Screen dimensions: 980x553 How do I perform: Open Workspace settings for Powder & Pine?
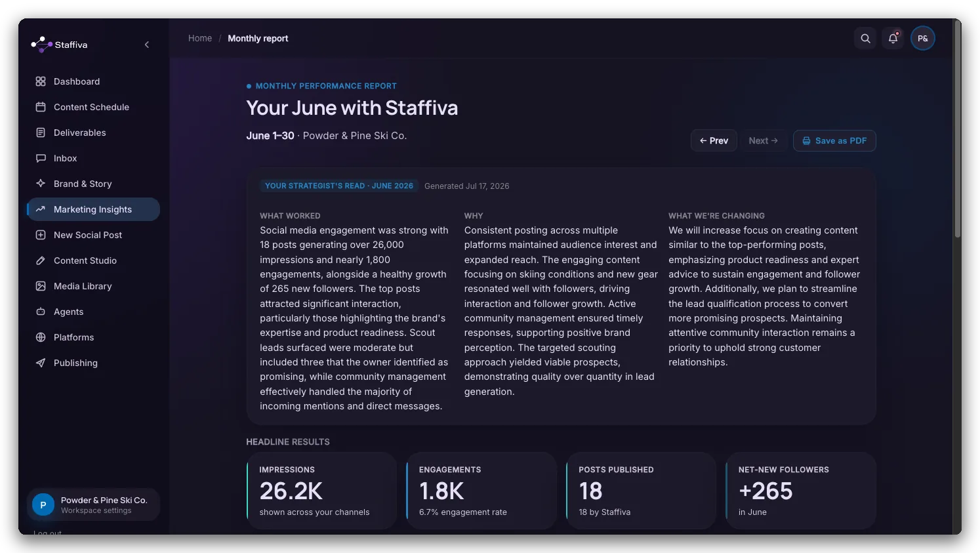93,505
